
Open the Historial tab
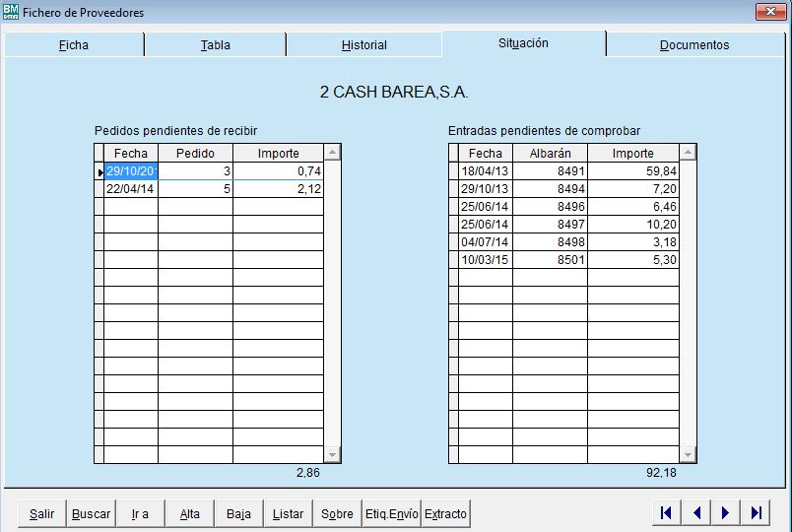[363, 45]
